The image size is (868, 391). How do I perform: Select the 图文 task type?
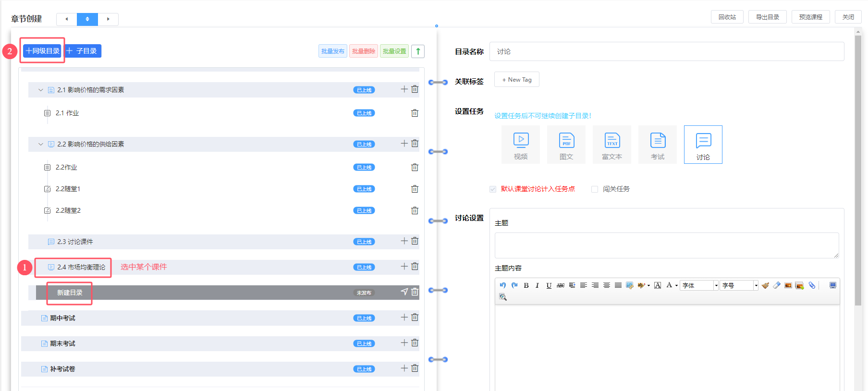(x=566, y=145)
